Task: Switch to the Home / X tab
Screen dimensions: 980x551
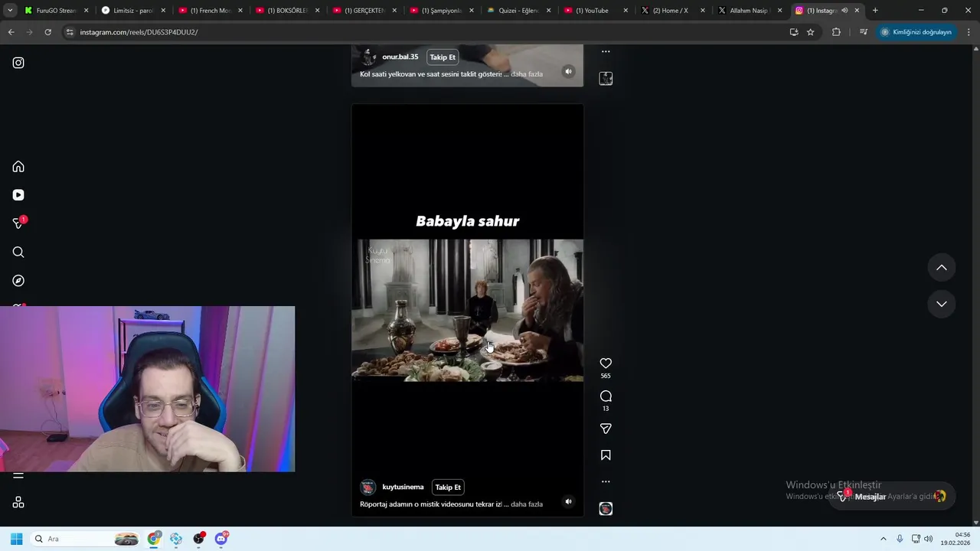Action: click(x=672, y=11)
